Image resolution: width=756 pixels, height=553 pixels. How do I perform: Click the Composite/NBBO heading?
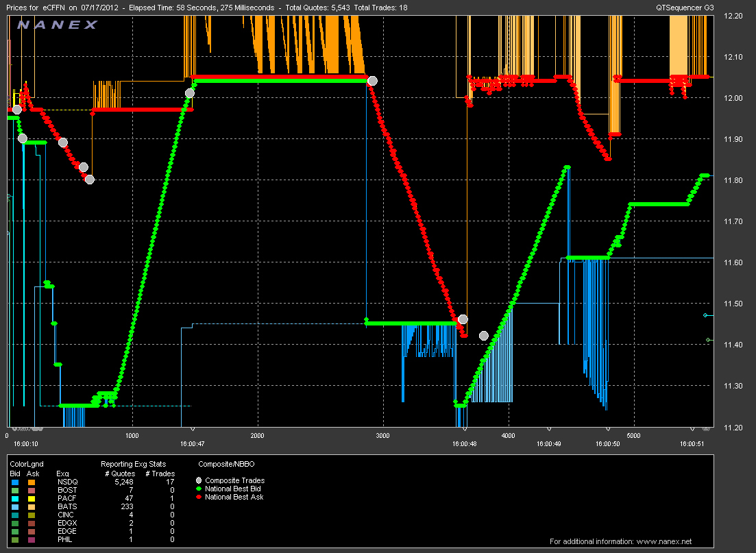226,464
